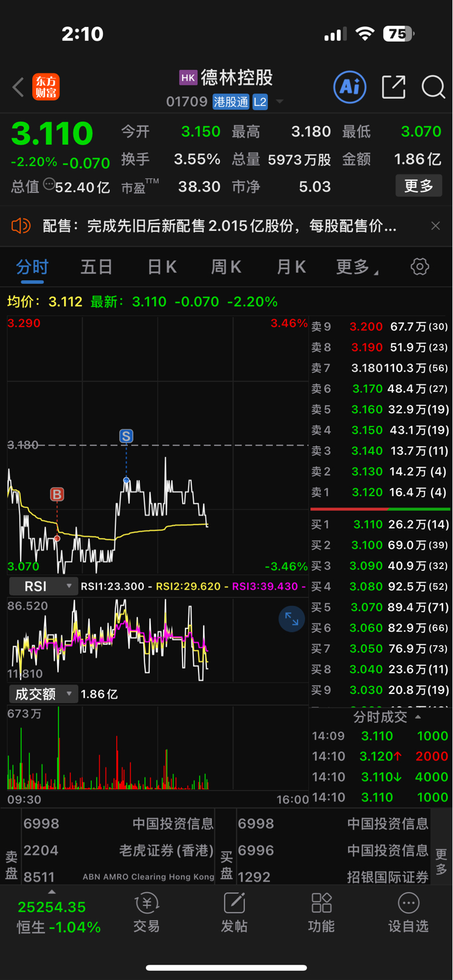The image size is (453, 980).
Task: Open the search magnifier icon
Action: pos(433,87)
